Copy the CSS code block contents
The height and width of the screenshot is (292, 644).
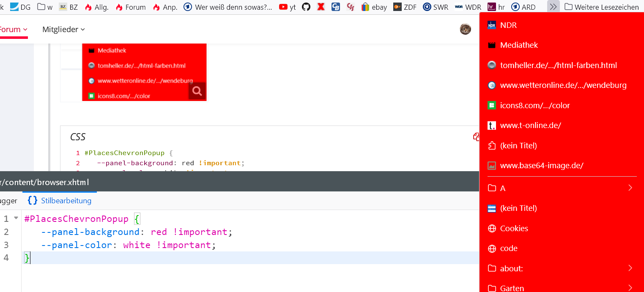[x=476, y=136]
